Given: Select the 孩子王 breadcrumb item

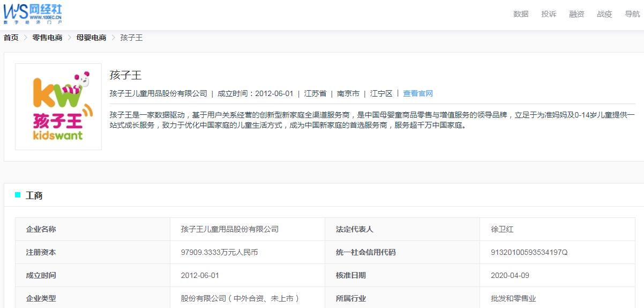Looking at the screenshot, I should (131, 38).
